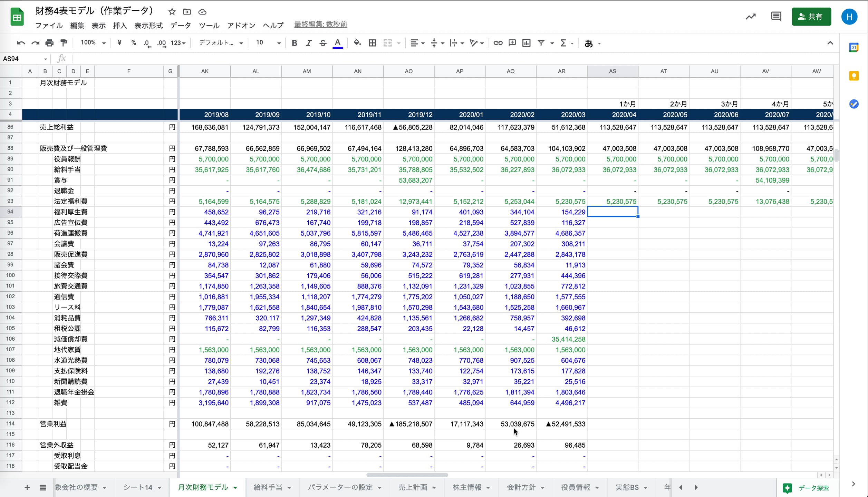Toggle strikethrough formatting
Image resolution: width=868 pixels, height=497 pixels.
click(322, 43)
